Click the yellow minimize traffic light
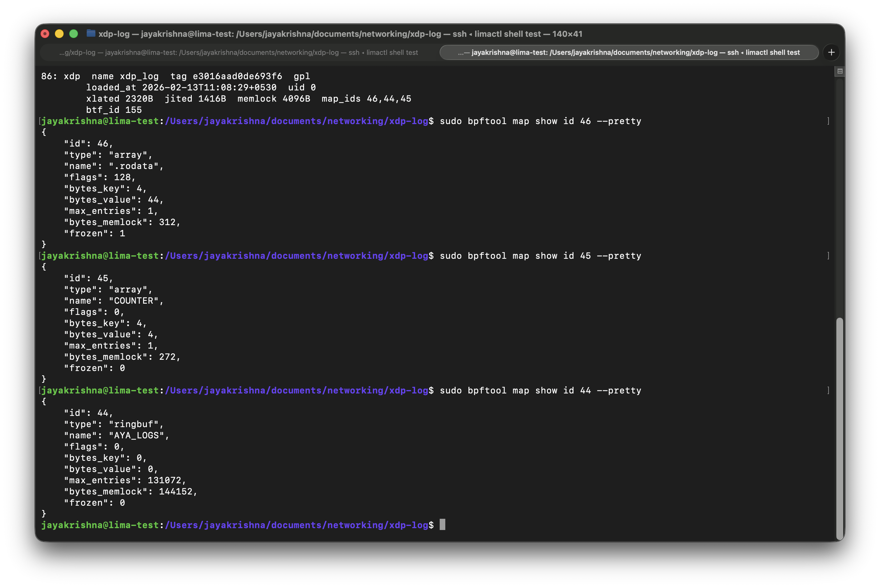 click(x=59, y=33)
